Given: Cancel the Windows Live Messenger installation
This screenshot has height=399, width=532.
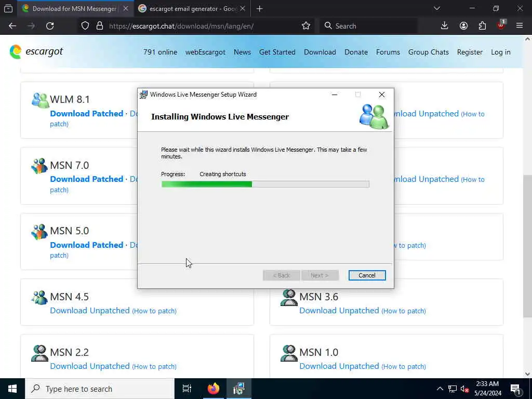Looking at the screenshot, I should click(367, 275).
